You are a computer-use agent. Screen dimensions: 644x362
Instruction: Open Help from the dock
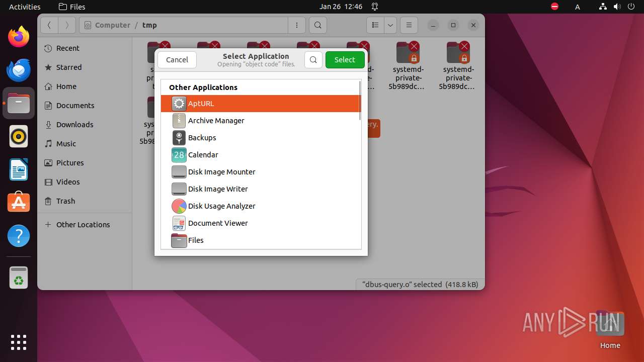19,236
